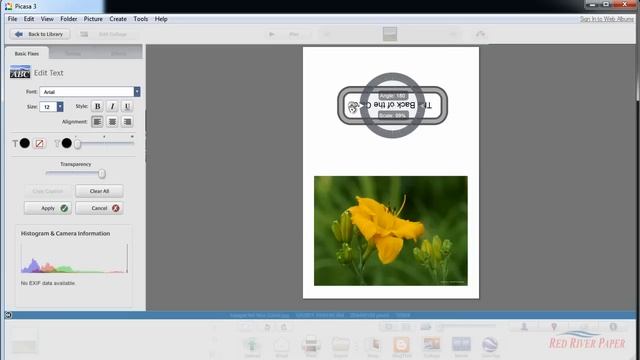Open the font Size dropdown arrow

point(60,107)
